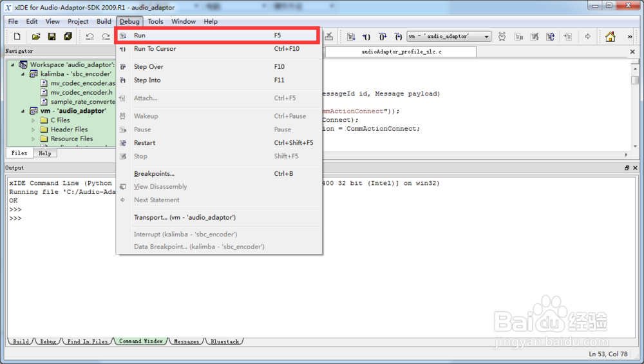Click the '>>>' command prompt input line
This screenshot has width=644, height=364.
[x=15, y=218]
